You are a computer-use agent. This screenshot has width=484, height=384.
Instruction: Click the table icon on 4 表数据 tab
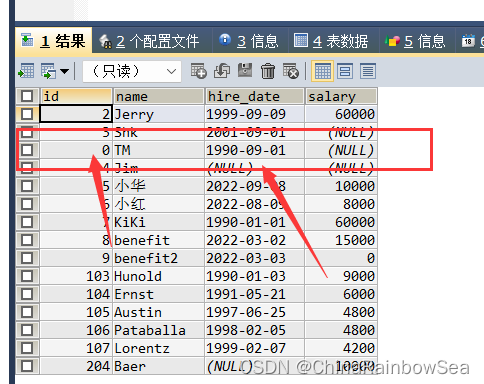coord(301,40)
